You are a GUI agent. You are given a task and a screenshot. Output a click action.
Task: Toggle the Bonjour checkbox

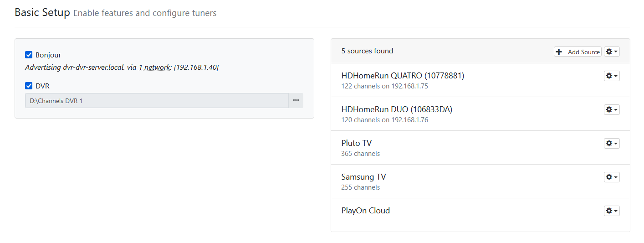(29, 55)
